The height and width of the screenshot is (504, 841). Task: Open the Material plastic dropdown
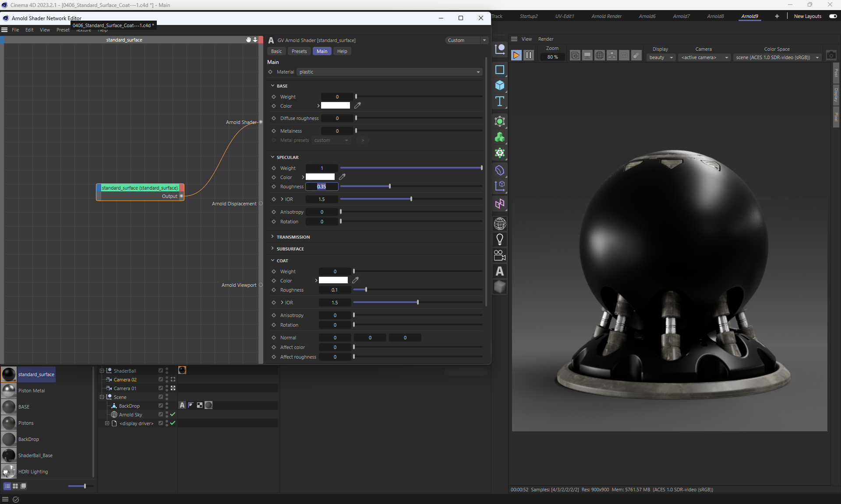tap(389, 72)
